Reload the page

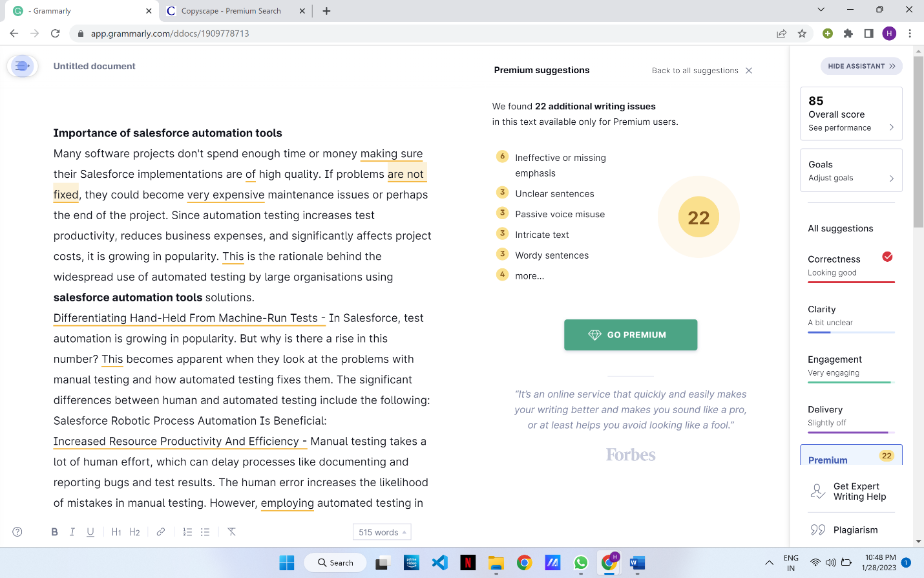(x=56, y=34)
